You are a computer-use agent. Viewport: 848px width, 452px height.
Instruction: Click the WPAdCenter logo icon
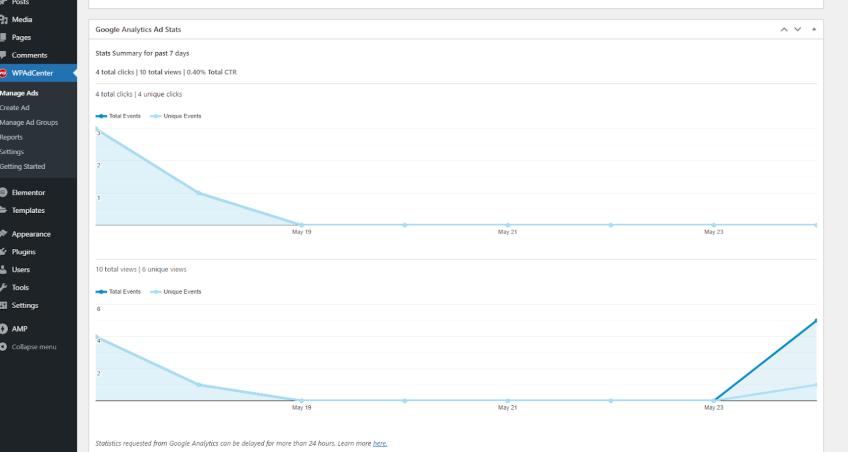pyautogui.click(x=3, y=73)
